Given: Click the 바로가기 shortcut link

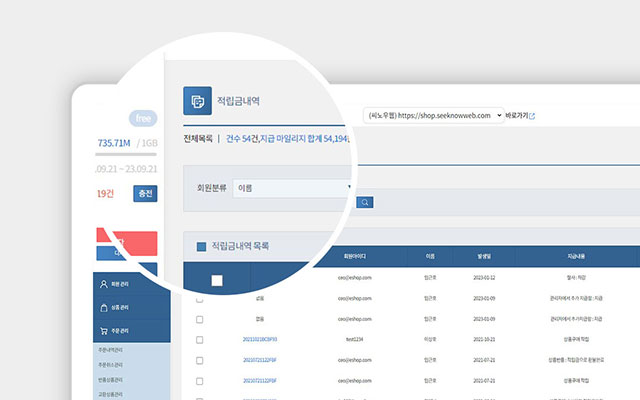Looking at the screenshot, I should tap(517, 116).
